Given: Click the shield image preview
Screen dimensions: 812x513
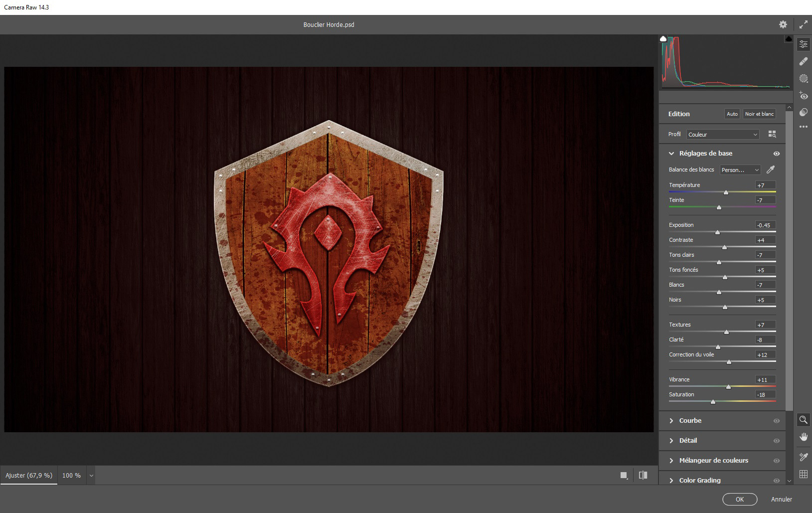Looking at the screenshot, I should click(x=329, y=249).
